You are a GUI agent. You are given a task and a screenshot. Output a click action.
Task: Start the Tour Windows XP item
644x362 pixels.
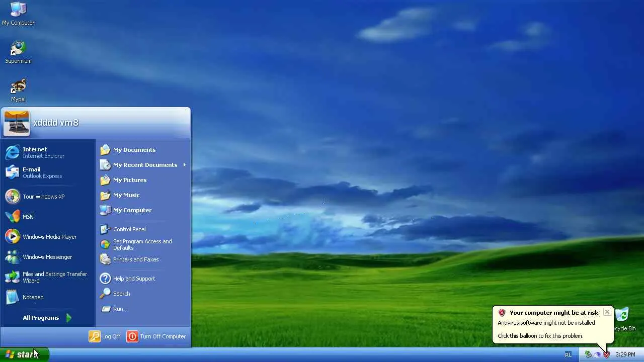[48, 197]
